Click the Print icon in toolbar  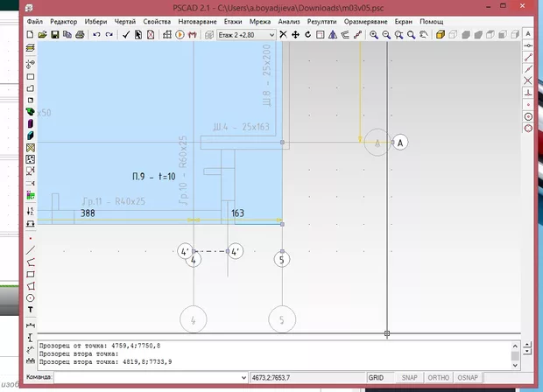(79, 35)
